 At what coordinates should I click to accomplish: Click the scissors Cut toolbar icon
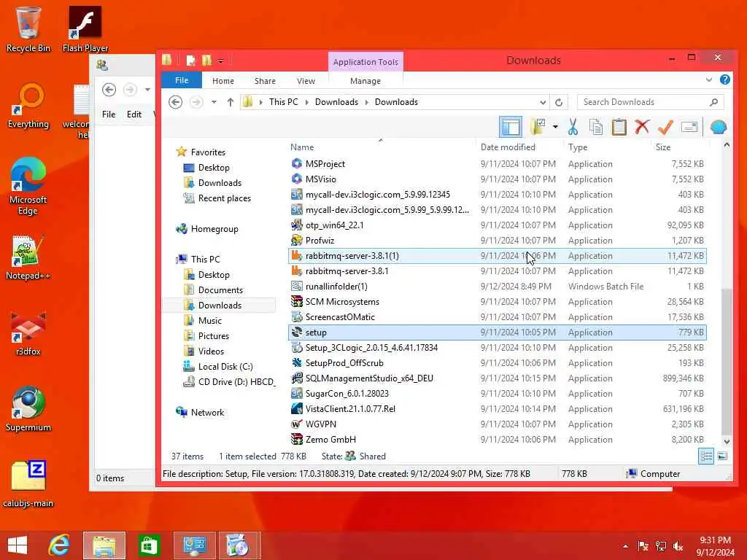coord(573,127)
